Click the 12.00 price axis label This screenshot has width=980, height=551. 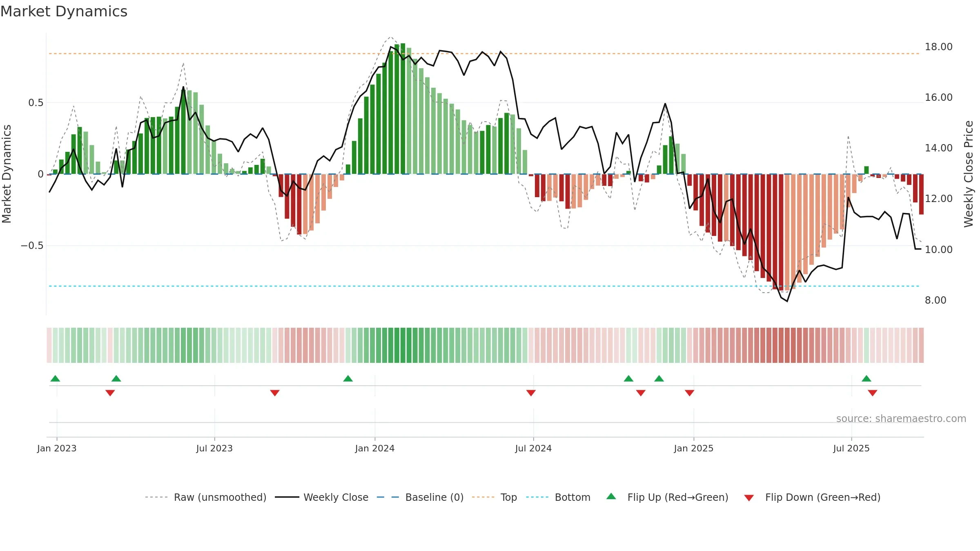(939, 199)
